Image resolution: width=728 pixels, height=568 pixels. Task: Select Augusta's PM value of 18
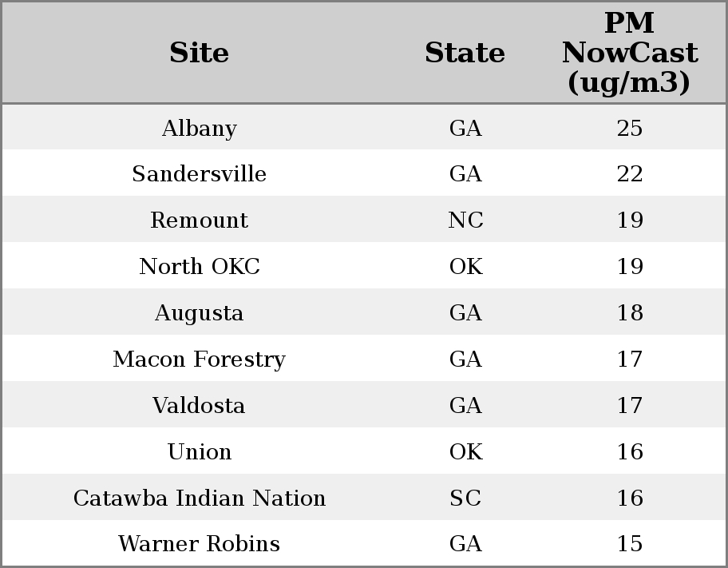pyautogui.click(x=629, y=313)
